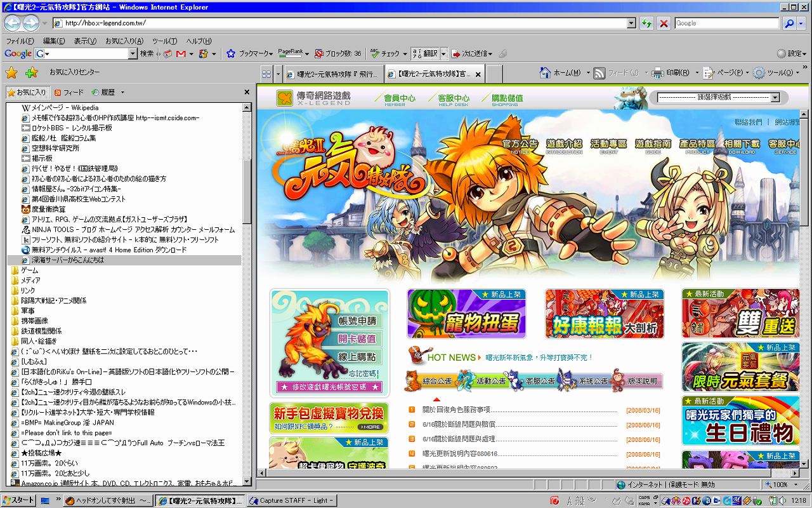Open the Gmail icon on Google Toolbar

[x=181, y=54]
